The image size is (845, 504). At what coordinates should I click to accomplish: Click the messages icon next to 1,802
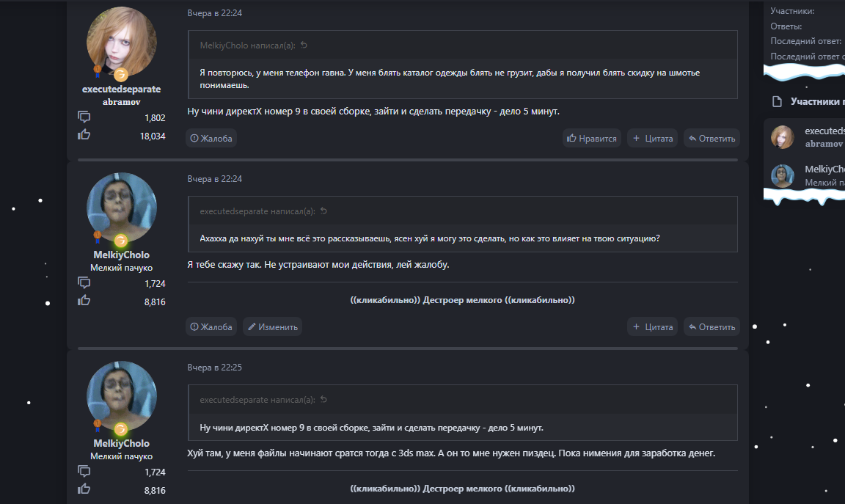pos(84,117)
